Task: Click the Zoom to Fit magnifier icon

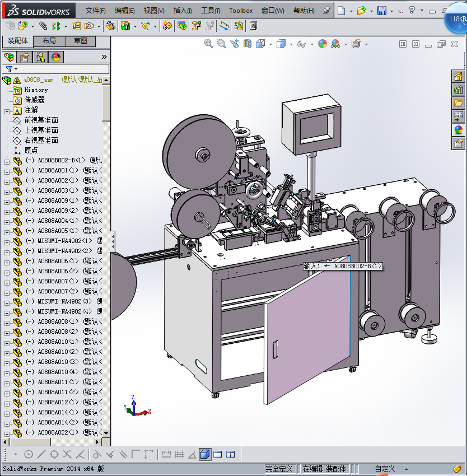Action: [208, 44]
